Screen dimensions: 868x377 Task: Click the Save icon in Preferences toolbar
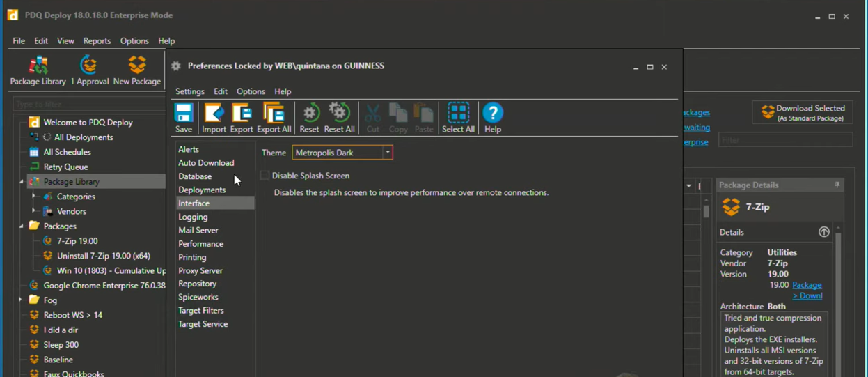(x=184, y=117)
